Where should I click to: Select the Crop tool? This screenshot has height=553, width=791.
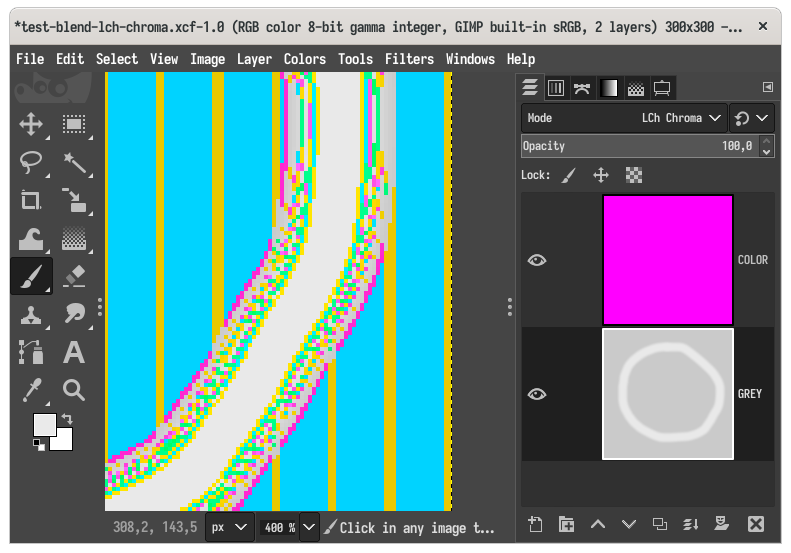pos(31,200)
